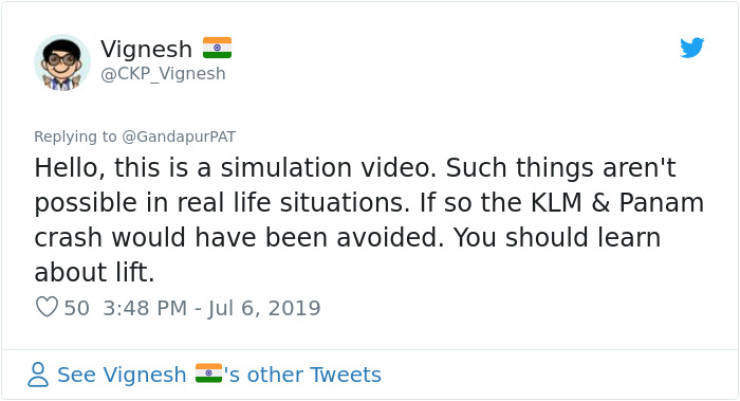Click the word "Hello" in the tweet
Viewport: 740px width, 401px height.
coord(65,165)
